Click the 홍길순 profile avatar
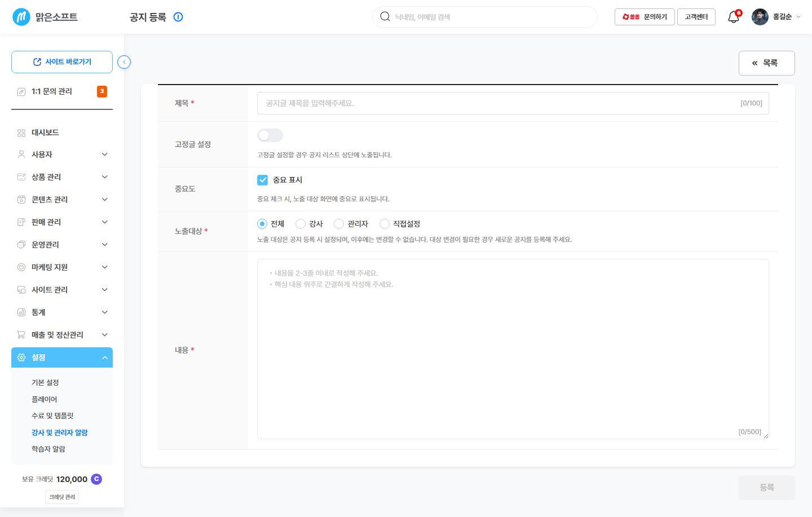Screen dimensions: 812x517 (x=760, y=17)
